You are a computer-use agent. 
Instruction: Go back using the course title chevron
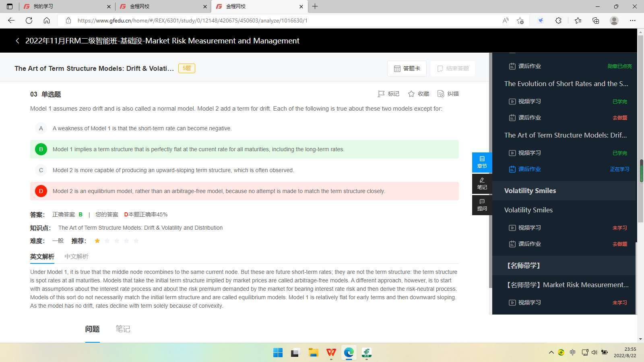[17, 41]
